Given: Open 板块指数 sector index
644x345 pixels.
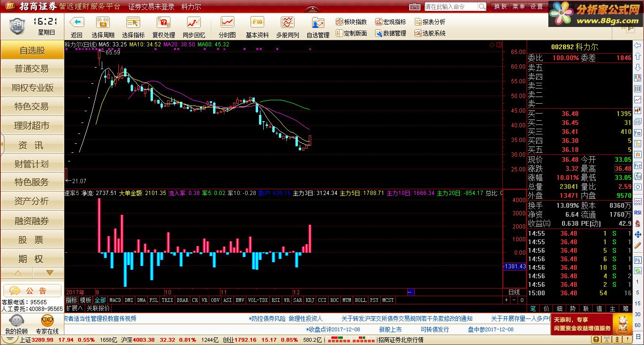Looking at the screenshot, I should (x=351, y=22).
